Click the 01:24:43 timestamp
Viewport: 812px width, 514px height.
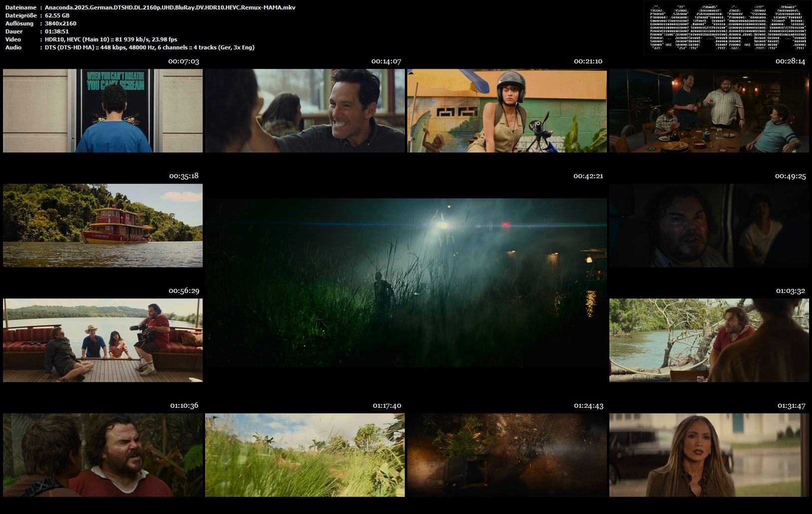[x=588, y=406]
